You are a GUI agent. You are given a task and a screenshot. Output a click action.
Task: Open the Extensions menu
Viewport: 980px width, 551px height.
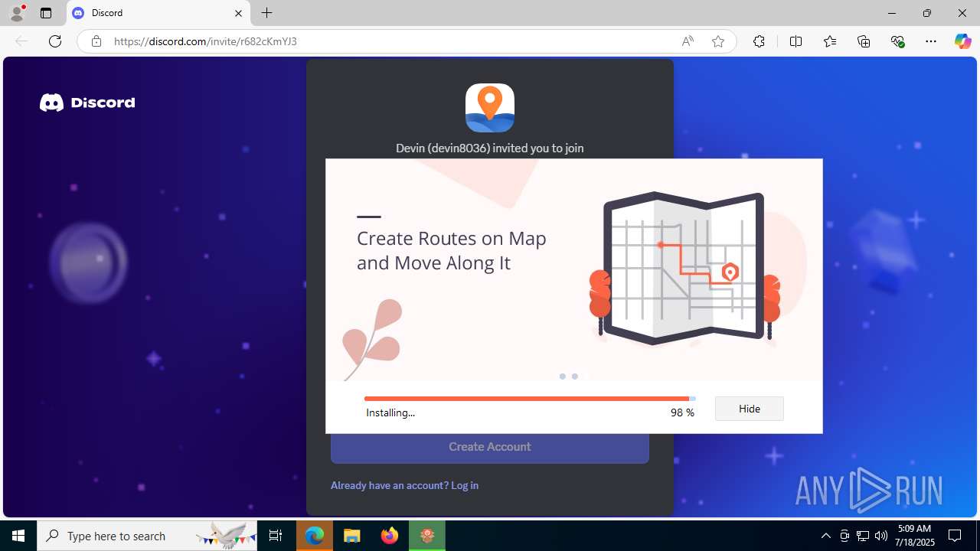pyautogui.click(x=759, y=41)
